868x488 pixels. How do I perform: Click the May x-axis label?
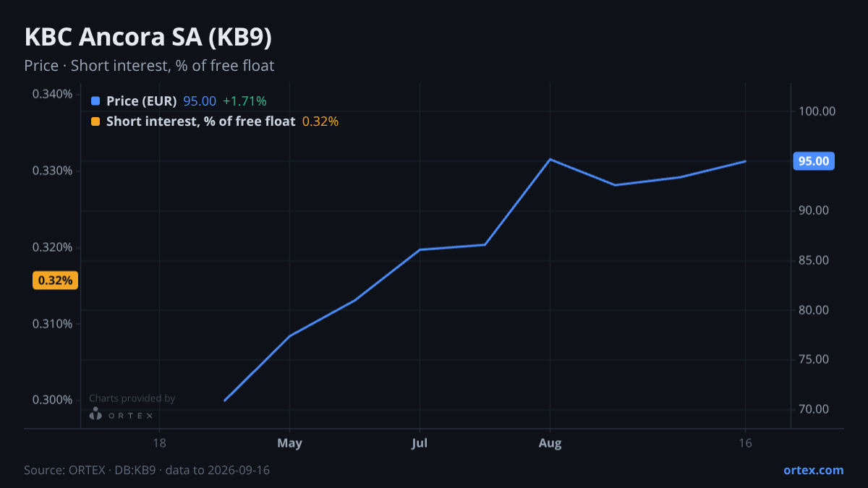pos(289,443)
